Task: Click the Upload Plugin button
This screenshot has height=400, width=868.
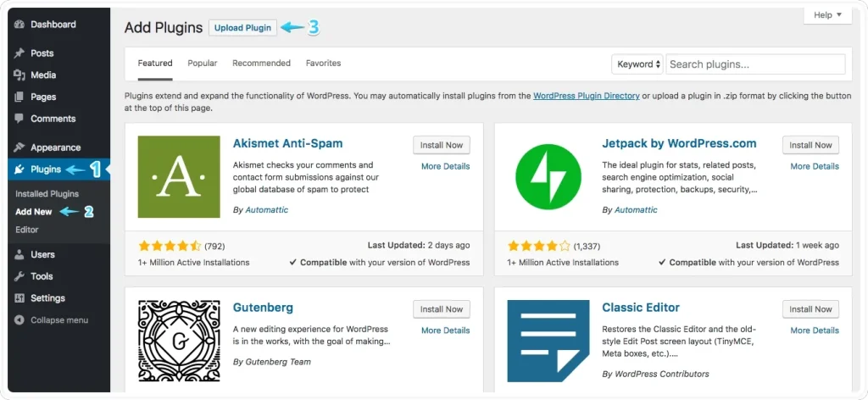Action: click(x=242, y=28)
